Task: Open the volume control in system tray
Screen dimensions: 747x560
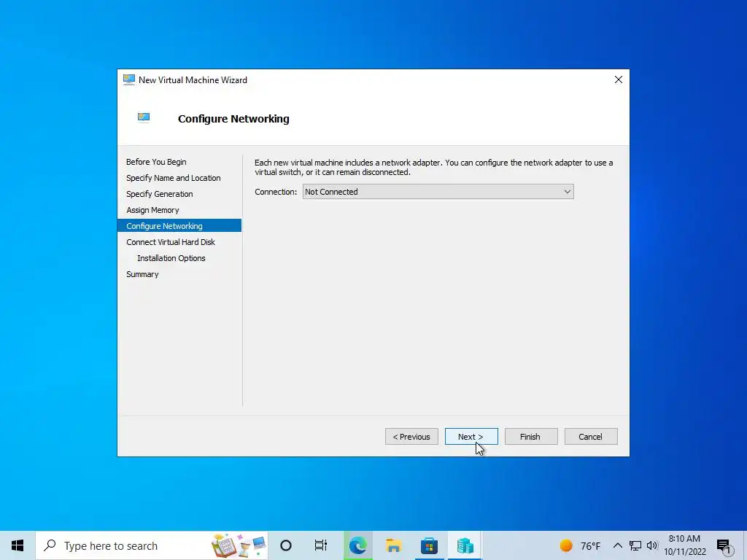Action: [652, 545]
